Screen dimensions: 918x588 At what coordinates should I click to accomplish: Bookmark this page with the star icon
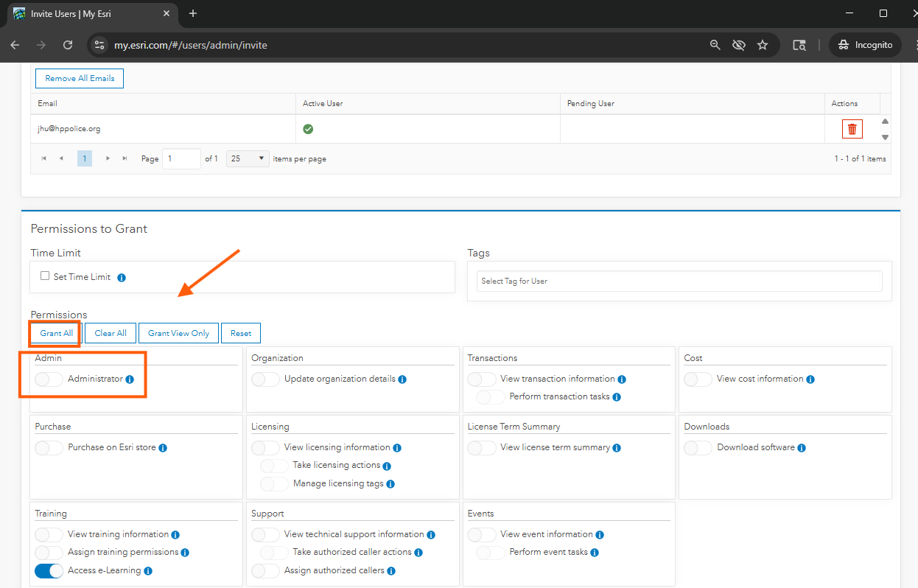(x=763, y=45)
